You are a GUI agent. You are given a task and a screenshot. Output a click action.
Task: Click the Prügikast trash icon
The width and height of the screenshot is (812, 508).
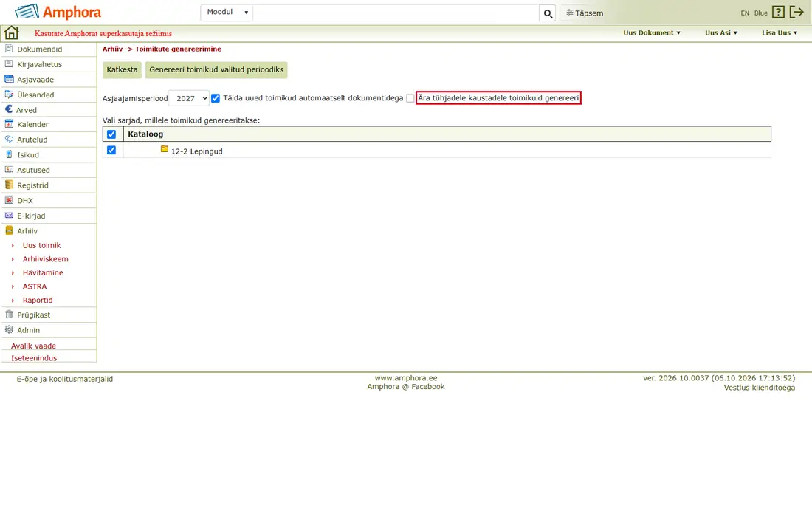(9, 315)
